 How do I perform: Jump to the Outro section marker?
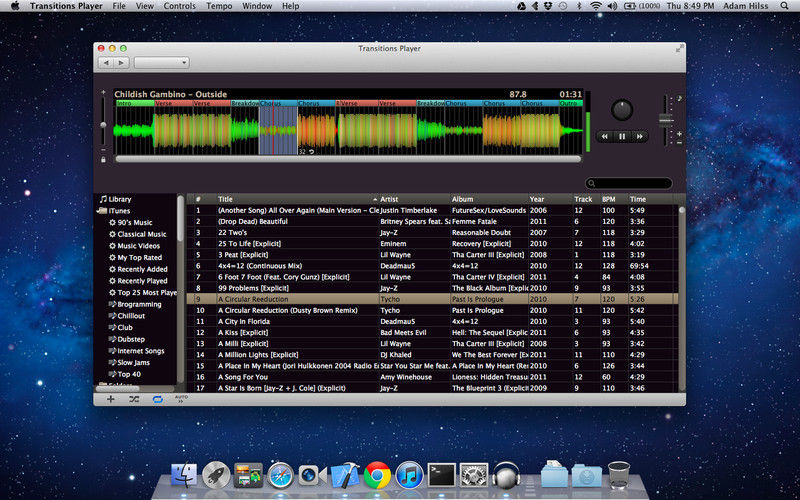570,103
